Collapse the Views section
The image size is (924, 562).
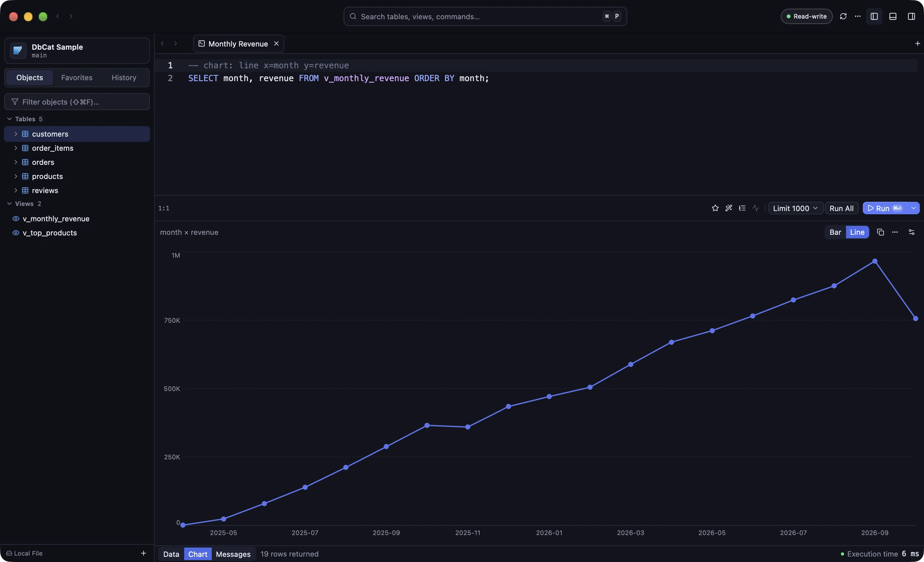tap(9, 204)
